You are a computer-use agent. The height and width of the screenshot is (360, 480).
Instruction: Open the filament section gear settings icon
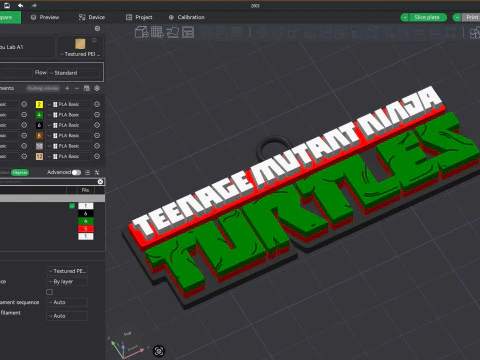(97, 88)
